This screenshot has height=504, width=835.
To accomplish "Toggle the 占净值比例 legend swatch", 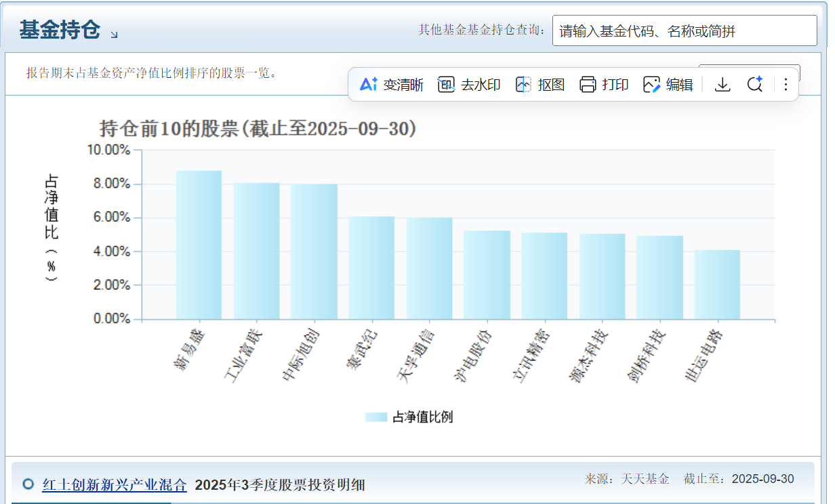I will [375, 417].
